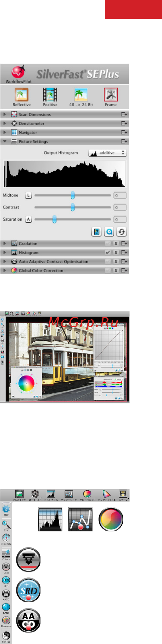This screenshot has width=162, height=644.
Task: Click the Saturation value field
Action: (x=120, y=220)
